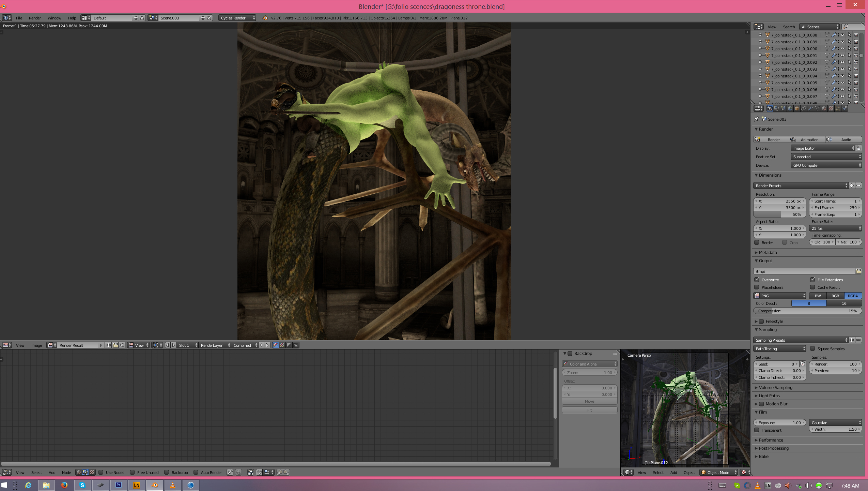The height and width of the screenshot is (491, 868).
Task: Expand the Light Paths panel
Action: point(769,396)
